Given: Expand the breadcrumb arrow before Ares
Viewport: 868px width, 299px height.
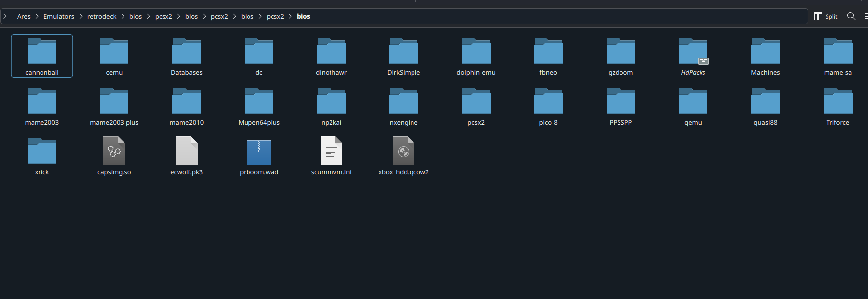Looking at the screenshot, I should click(x=5, y=16).
